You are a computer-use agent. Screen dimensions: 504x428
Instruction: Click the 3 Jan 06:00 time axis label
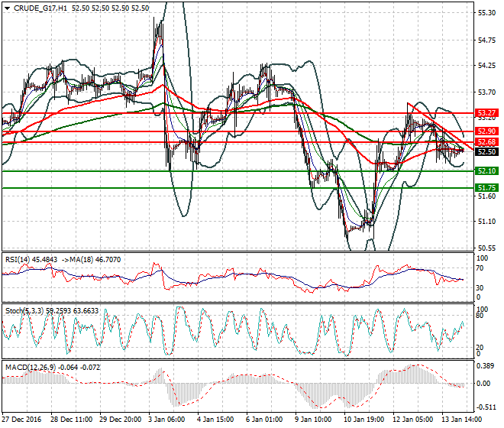click(166, 420)
